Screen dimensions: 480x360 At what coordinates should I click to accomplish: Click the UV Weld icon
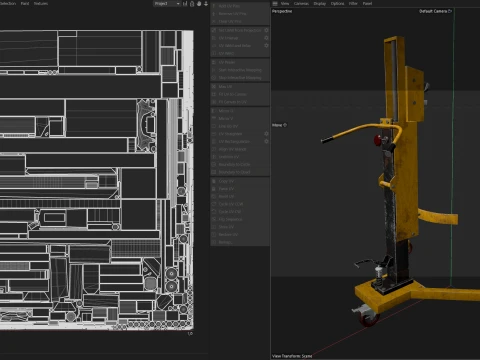pos(214,53)
